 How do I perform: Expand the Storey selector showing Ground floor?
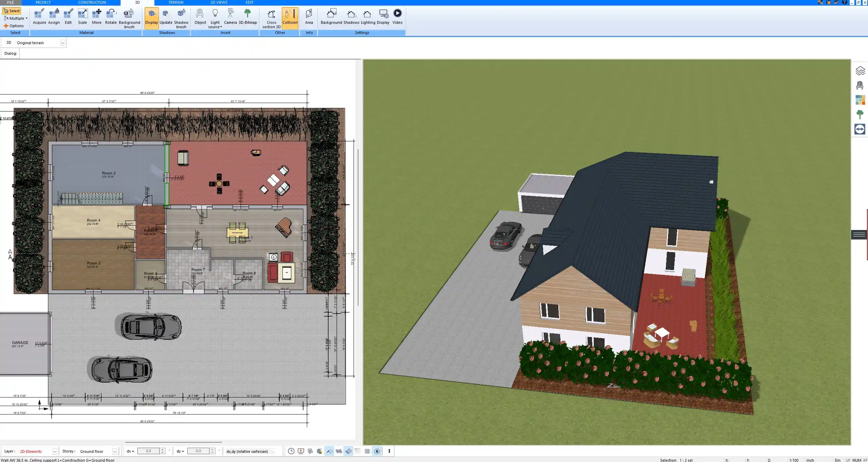(114, 451)
